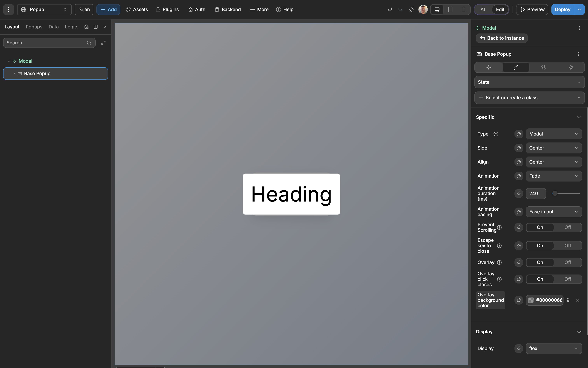588x368 pixels.
Task: Select the component layout tab icon
Action: point(489,67)
